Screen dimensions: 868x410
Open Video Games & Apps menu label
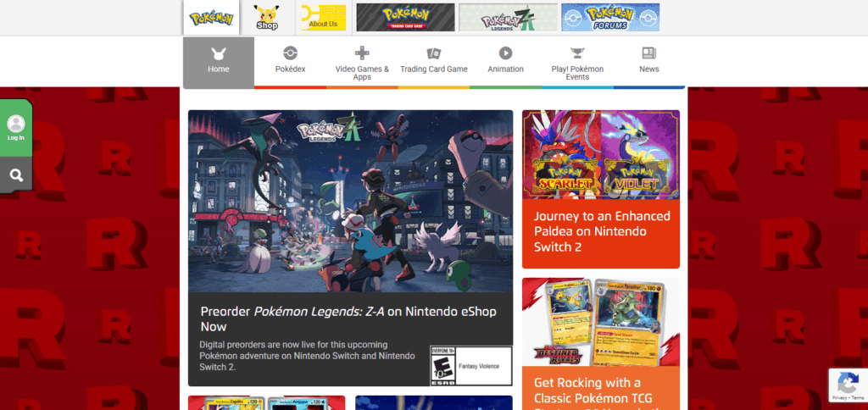click(x=362, y=73)
